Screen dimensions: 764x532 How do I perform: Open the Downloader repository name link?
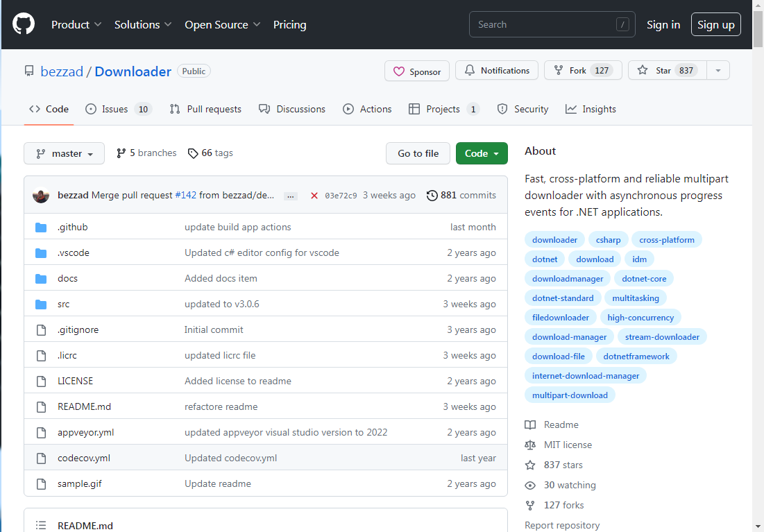(133, 71)
